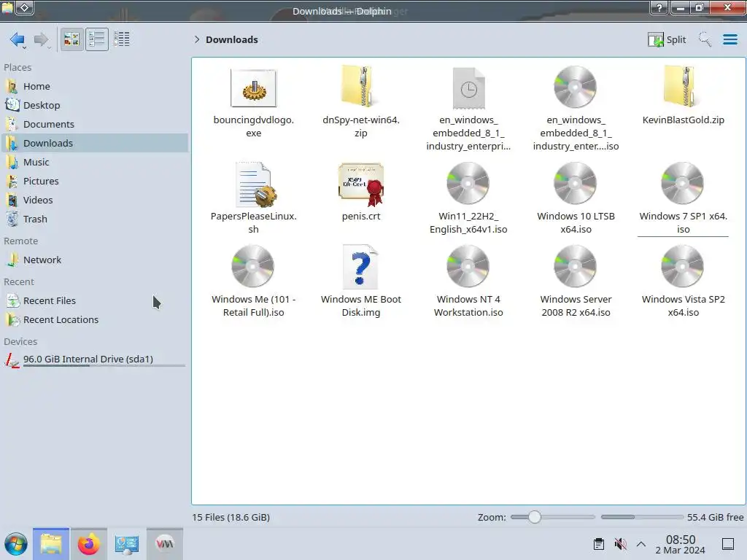Select Windows Server 2008 R2 x64.iso icon

(x=576, y=266)
